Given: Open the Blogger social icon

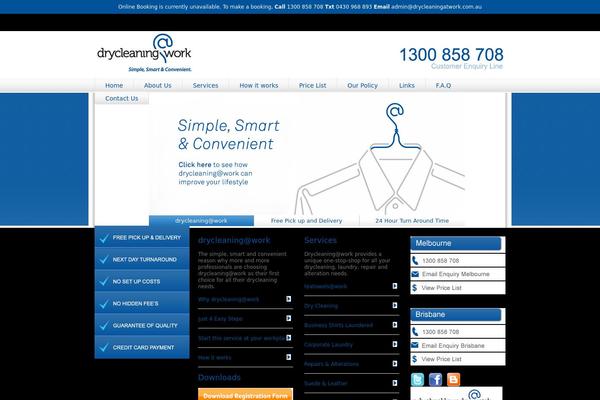Looking at the screenshot, I should coord(453,379).
